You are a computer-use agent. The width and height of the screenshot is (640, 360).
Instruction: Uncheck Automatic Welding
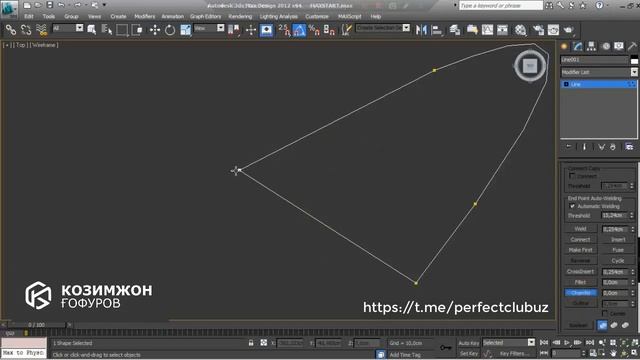point(572,206)
